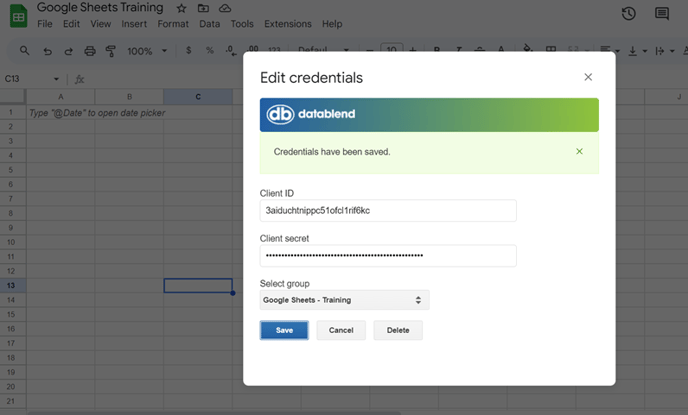Open the File menu

click(45, 24)
